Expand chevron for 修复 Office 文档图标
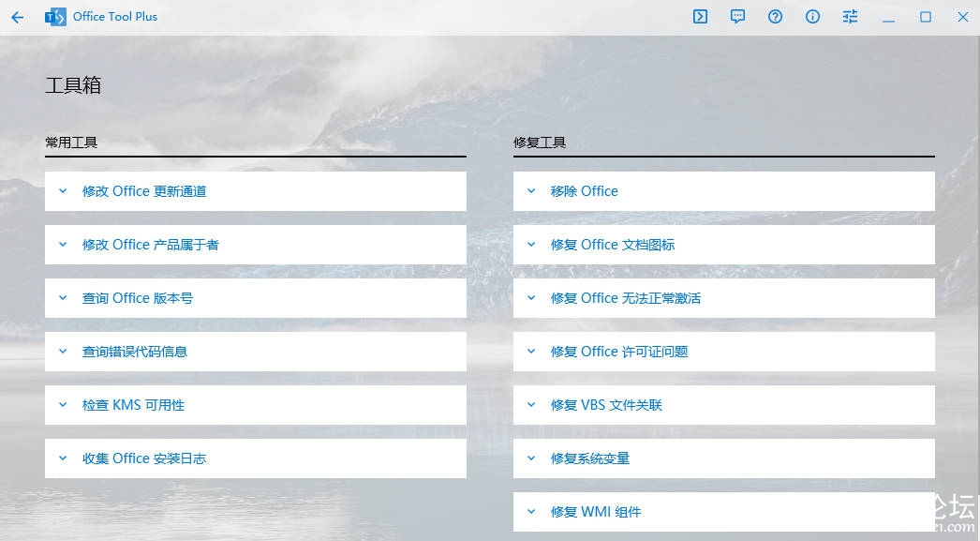Viewport: 980px width, 541px height. pyautogui.click(x=531, y=245)
